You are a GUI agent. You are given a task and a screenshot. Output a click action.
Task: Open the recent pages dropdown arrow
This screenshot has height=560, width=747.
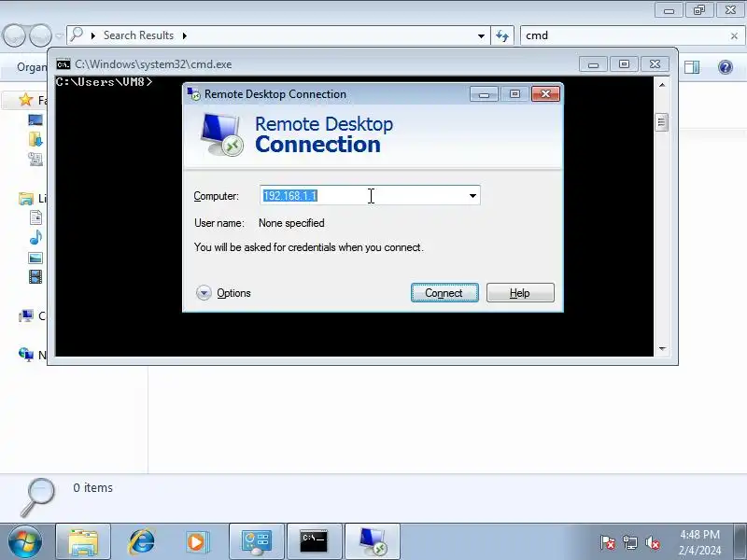click(59, 35)
